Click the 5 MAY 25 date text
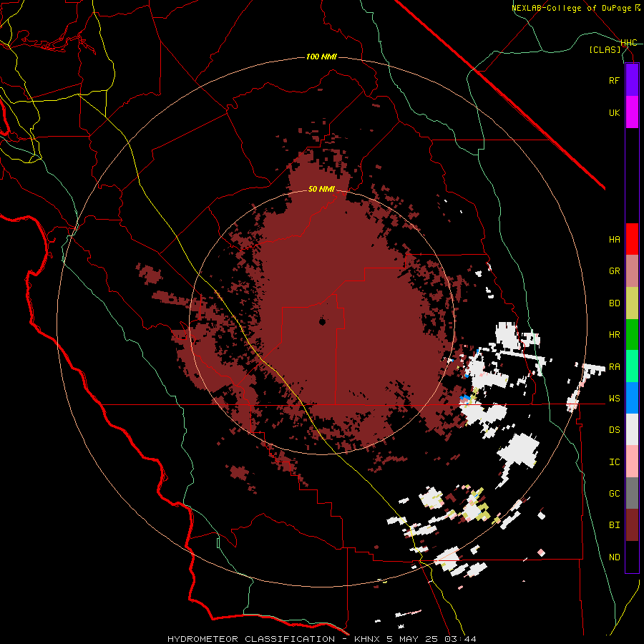644x644 pixels. pos(412,639)
